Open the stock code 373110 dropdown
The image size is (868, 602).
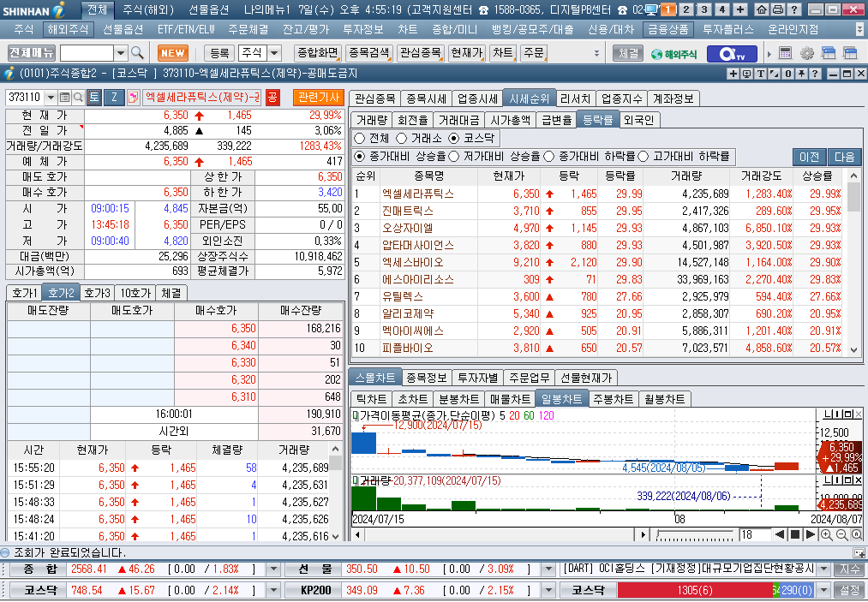(x=51, y=98)
